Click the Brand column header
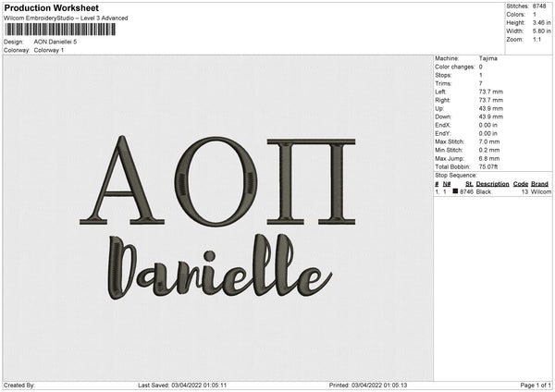This screenshot has height=392, width=555. [x=540, y=184]
